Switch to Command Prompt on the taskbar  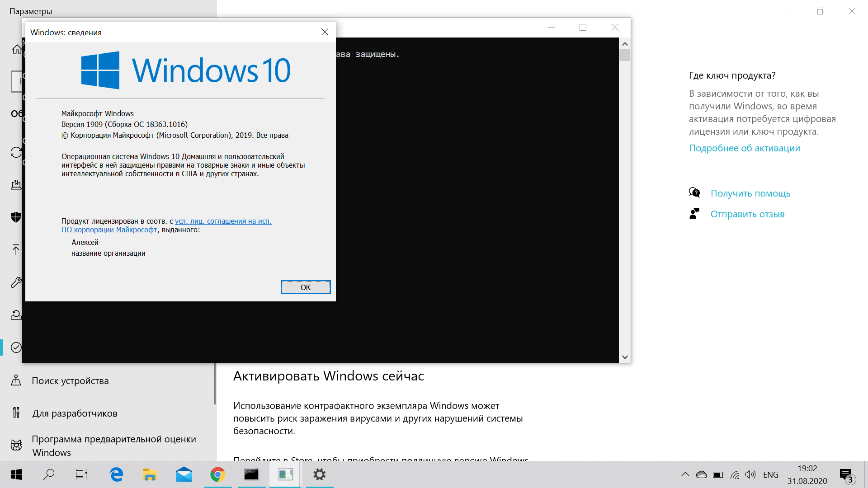[252, 474]
